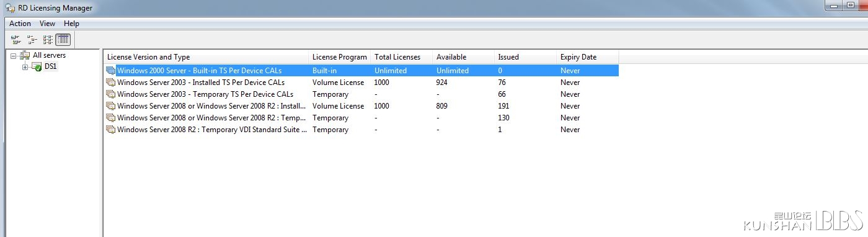Viewport: 868px width, 237px height.
Task: Click Available value 809
Action: [x=442, y=106]
